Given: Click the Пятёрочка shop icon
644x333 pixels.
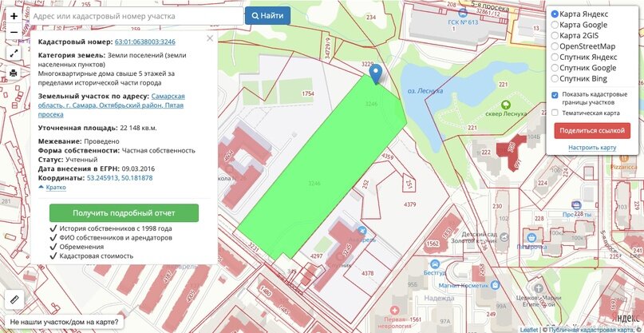Looking at the screenshot, I should (x=531, y=237).
